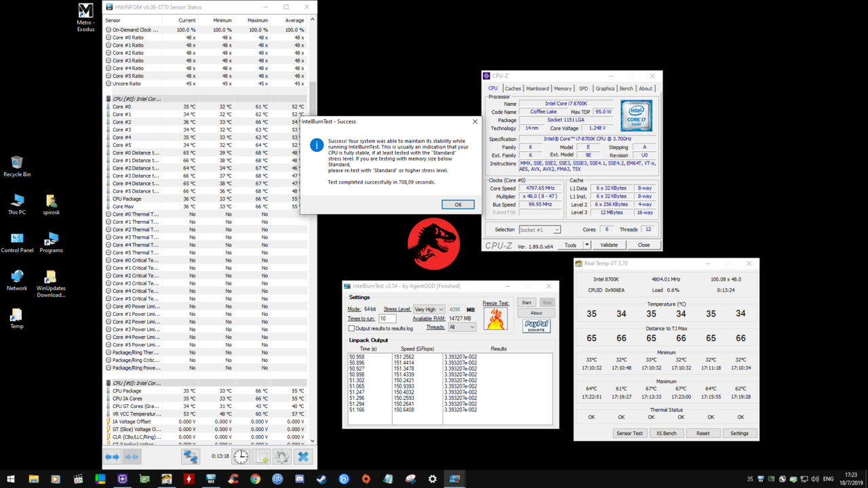Screen dimensions: 868x488
Task: Open Windows Settings gear on the taskbar
Action: tap(432, 479)
